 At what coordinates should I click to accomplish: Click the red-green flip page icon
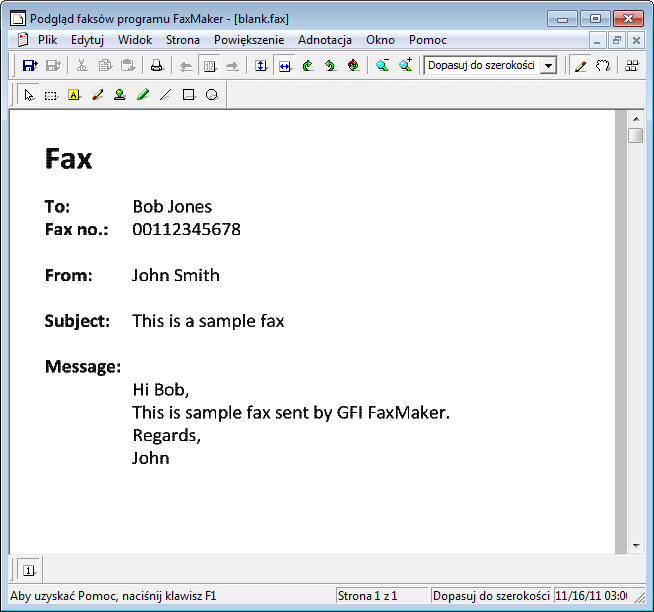353,65
